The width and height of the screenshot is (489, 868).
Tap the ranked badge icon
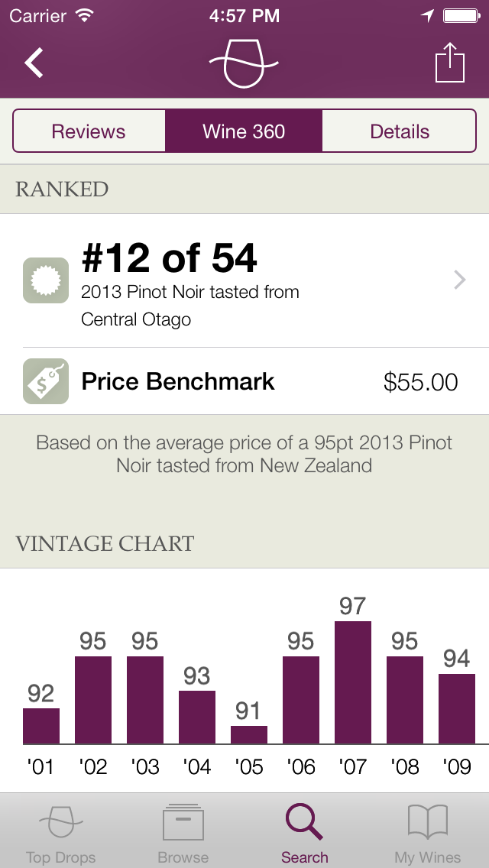[45, 280]
